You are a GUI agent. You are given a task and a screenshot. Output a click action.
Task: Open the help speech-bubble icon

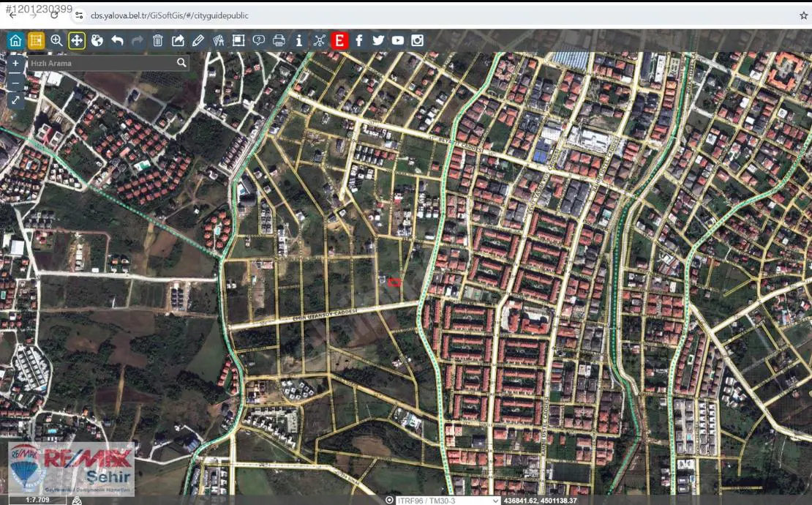(x=258, y=40)
